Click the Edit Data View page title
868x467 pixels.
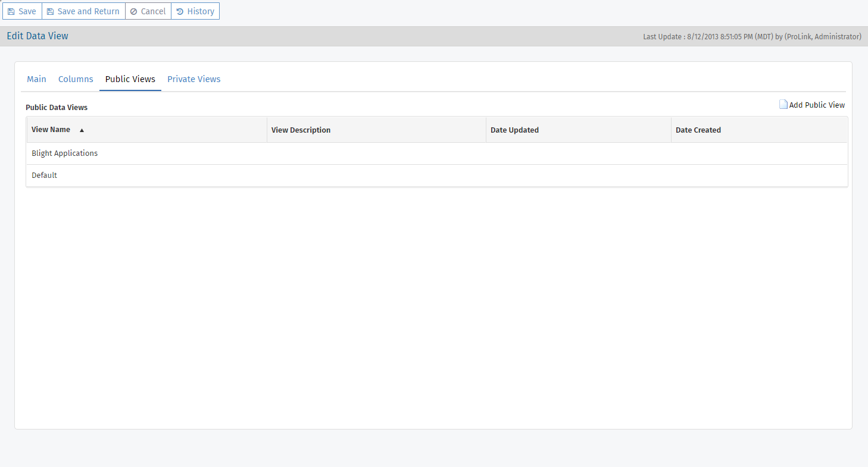point(38,36)
